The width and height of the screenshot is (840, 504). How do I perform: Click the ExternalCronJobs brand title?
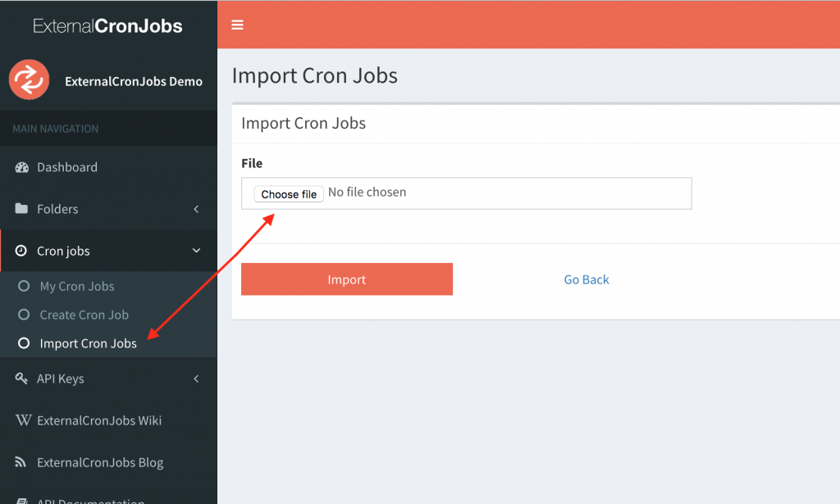pyautogui.click(x=107, y=25)
